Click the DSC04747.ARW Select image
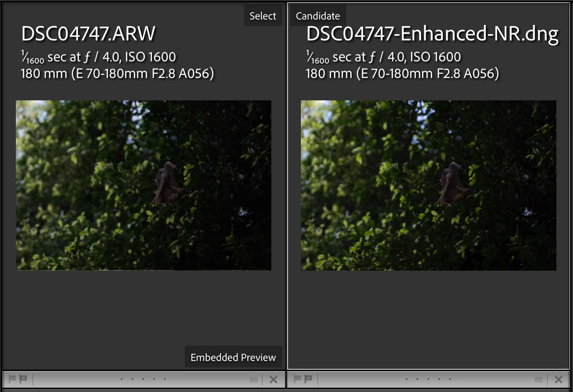This screenshot has height=392, width=573. pos(144,185)
